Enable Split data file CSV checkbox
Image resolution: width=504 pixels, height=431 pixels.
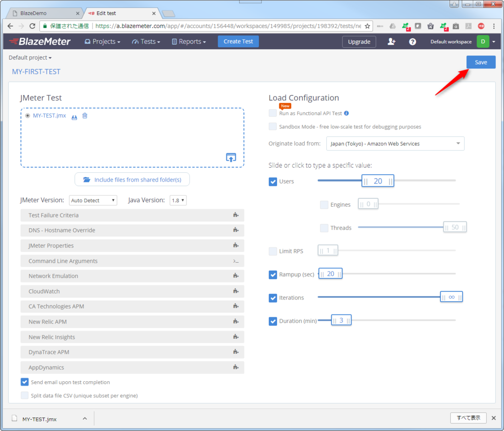25,395
